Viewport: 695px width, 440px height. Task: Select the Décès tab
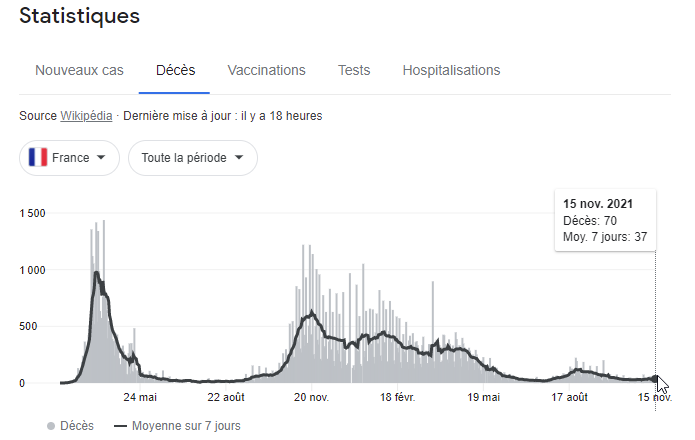pyautogui.click(x=175, y=70)
